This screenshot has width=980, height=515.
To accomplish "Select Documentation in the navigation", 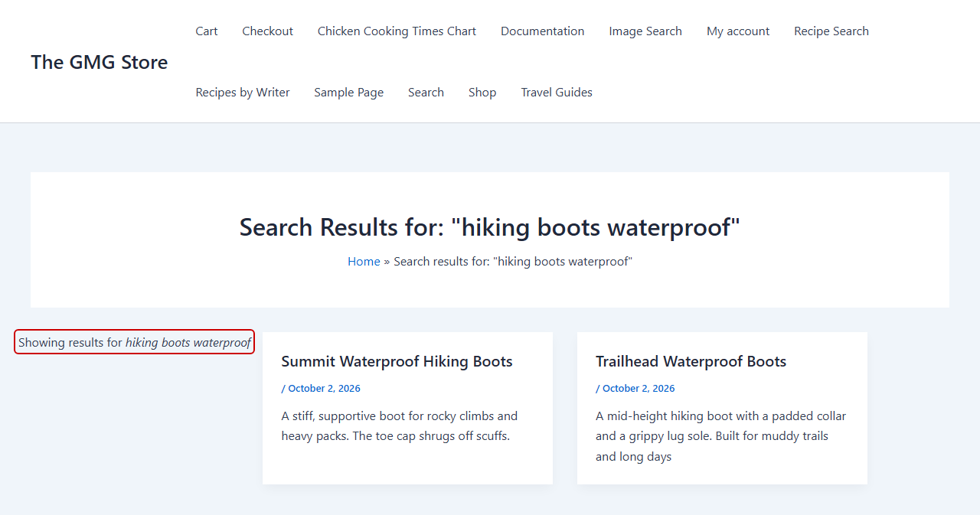I will [x=543, y=31].
